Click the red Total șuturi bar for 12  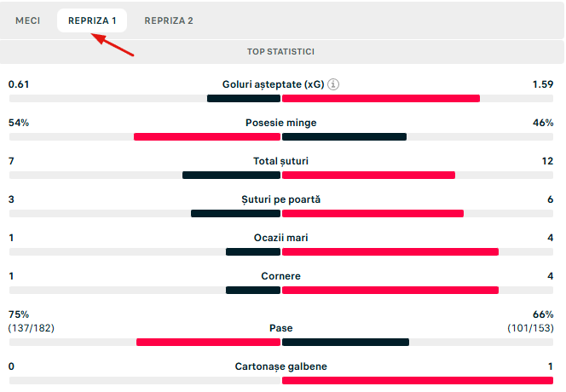pos(368,175)
